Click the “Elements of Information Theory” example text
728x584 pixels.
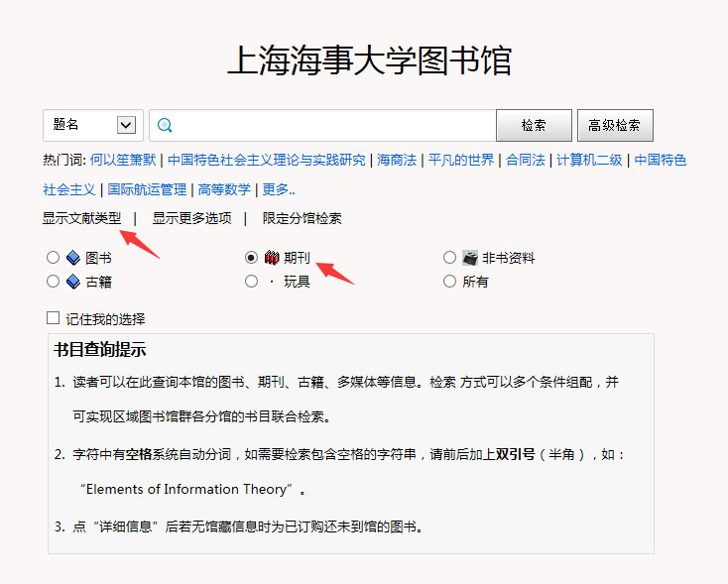tap(186, 489)
